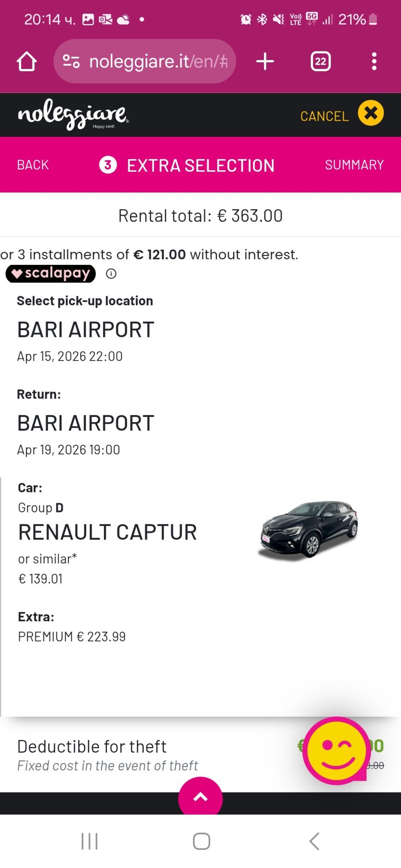Open the browser three-dot menu
This screenshot has height=868, width=401.
[x=374, y=61]
